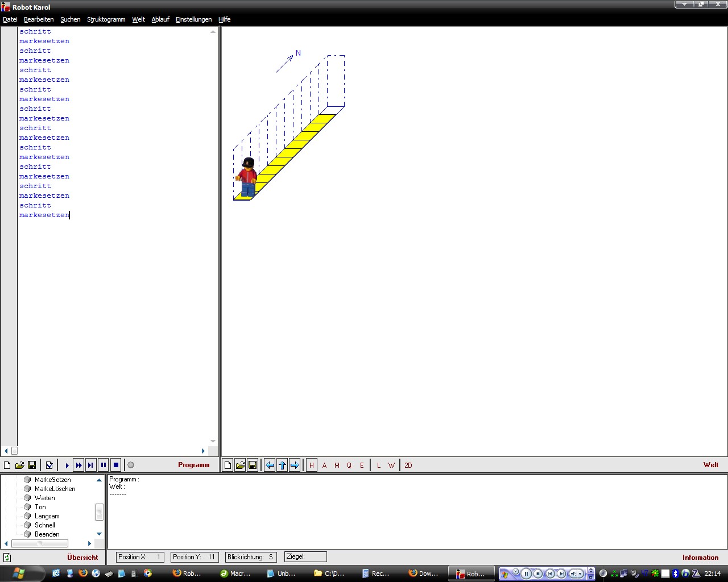The height and width of the screenshot is (582, 728).
Task: Click the Q (Quader) world button
Action: click(x=349, y=465)
